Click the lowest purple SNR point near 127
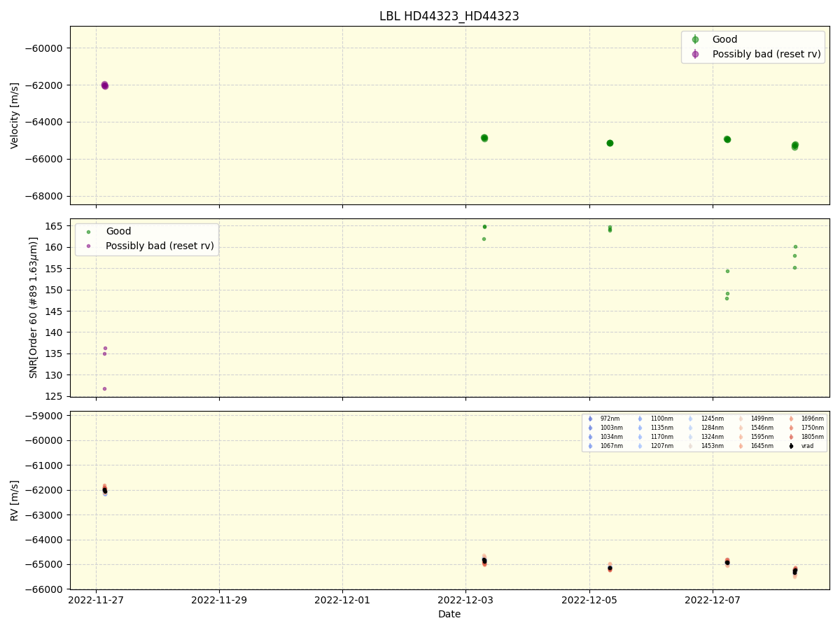Screen dimensions: 840x630 click(104, 388)
